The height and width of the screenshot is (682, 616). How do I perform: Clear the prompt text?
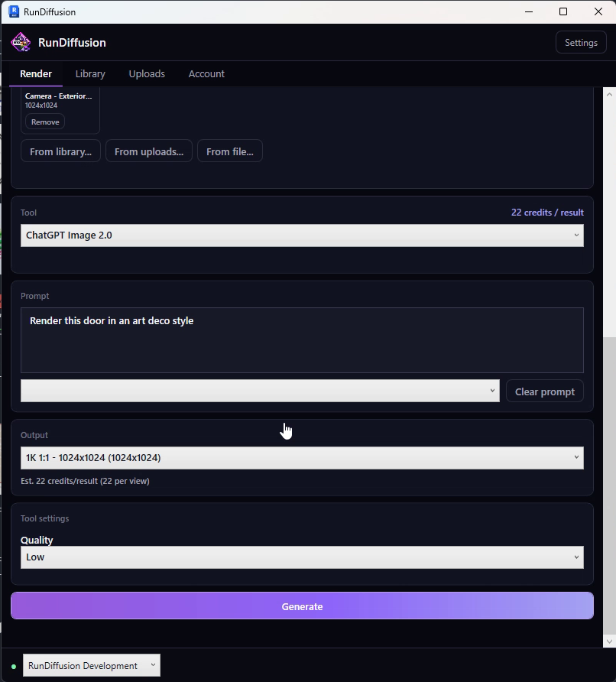tap(545, 391)
